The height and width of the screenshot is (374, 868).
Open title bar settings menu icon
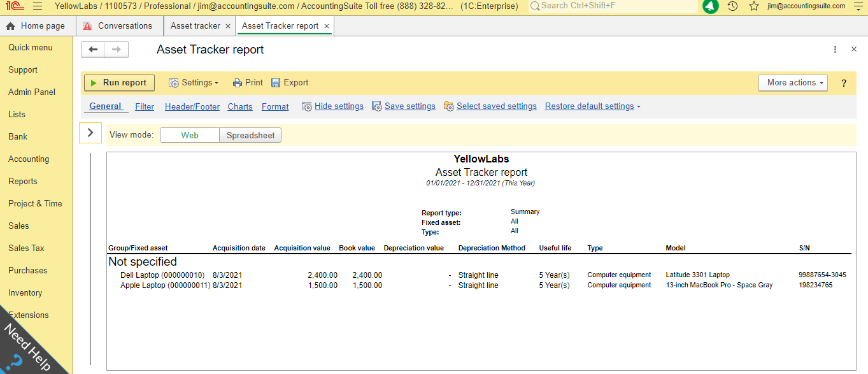coord(858,6)
